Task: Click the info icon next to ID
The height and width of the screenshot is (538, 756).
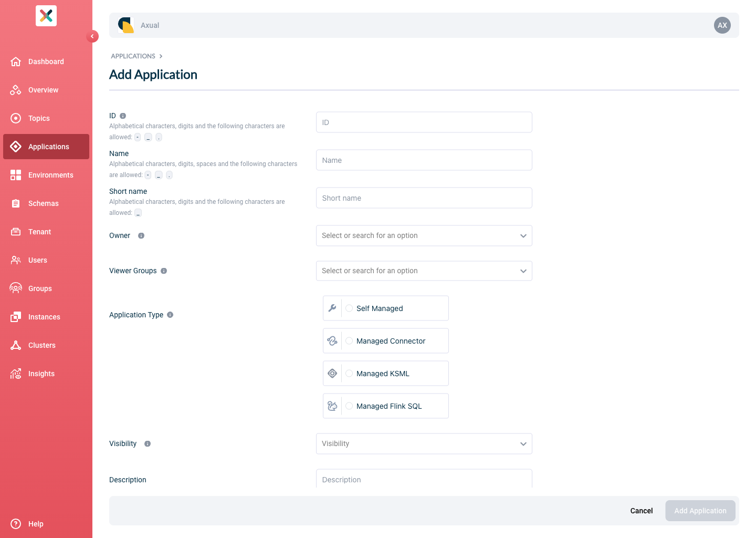Action: pos(123,116)
